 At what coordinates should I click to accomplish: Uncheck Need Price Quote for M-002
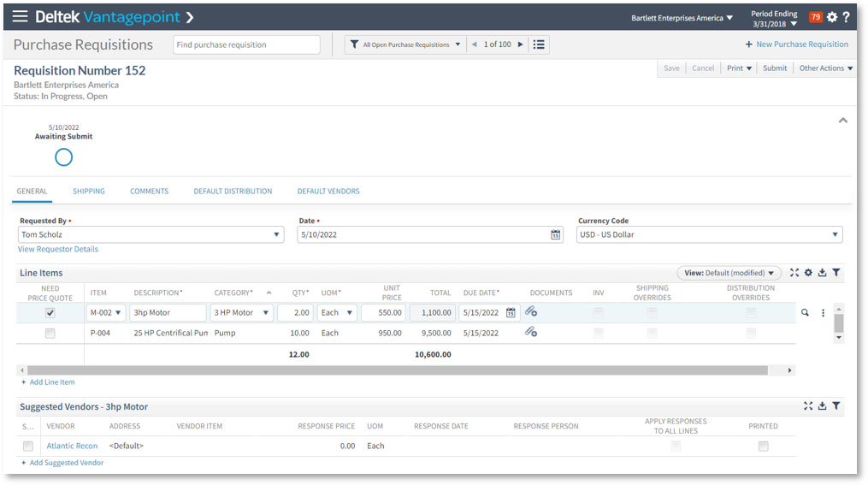coord(50,313)
